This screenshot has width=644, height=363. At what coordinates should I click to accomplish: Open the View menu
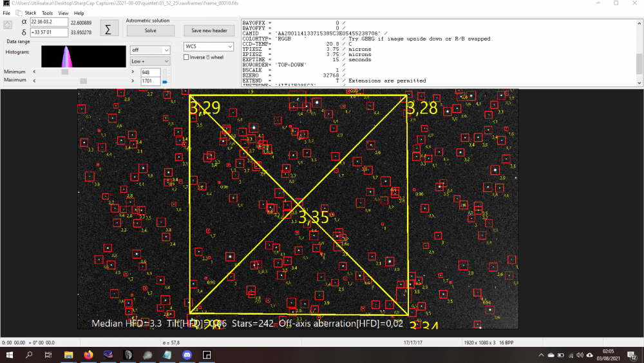pyautogui.click(x=63, y=13)
